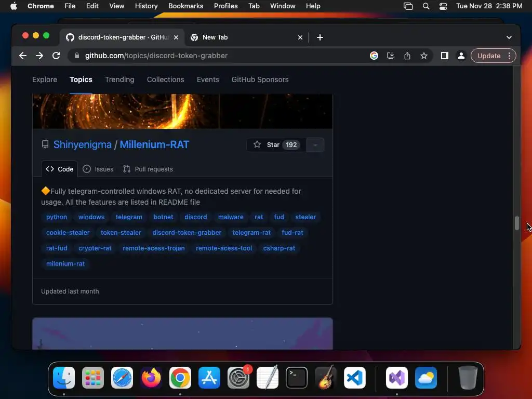Expand the star lists dropdown arrow
Viewport: 532px width, 399px height.
[315, 145]
